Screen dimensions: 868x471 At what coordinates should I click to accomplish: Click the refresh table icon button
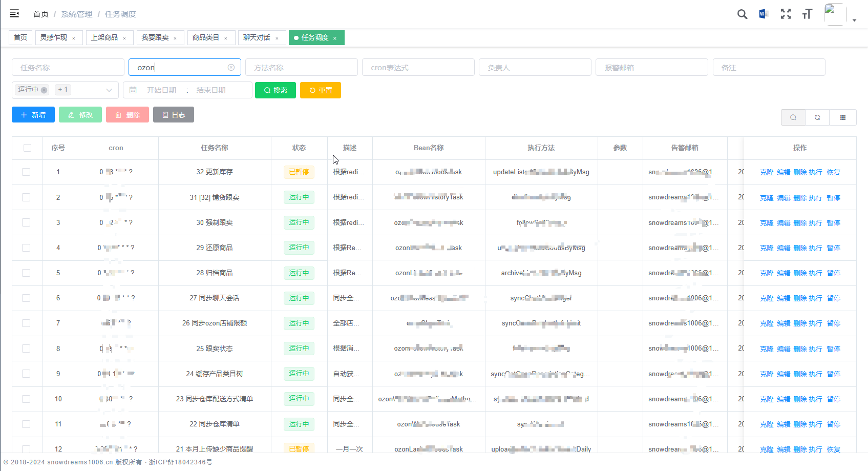pos(817,117)
